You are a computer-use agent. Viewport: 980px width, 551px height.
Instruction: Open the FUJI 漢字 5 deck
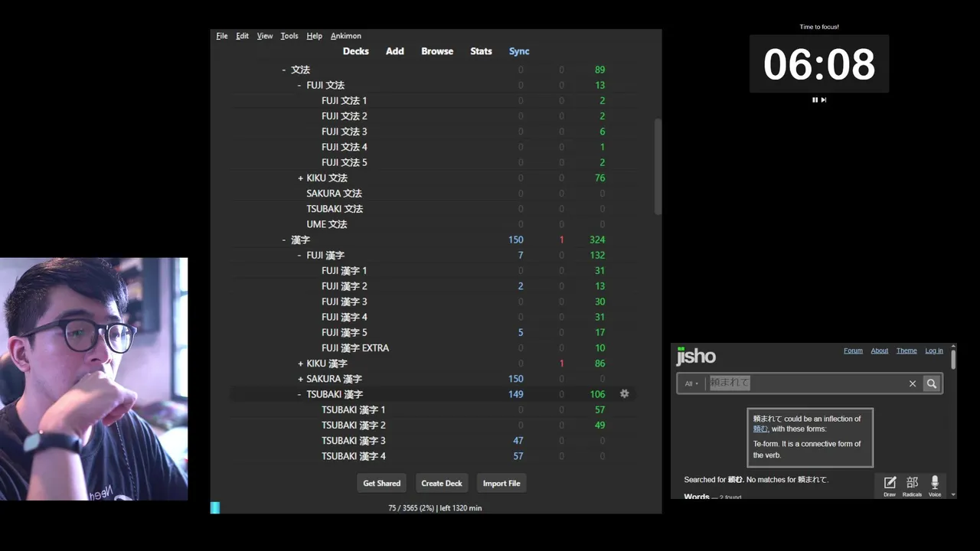click(x=345, y=332)
